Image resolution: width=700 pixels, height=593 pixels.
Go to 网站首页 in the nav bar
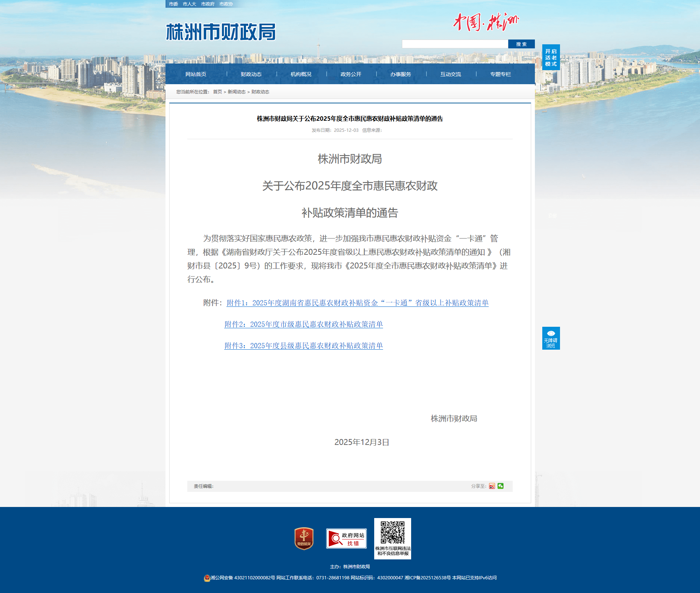196,74
